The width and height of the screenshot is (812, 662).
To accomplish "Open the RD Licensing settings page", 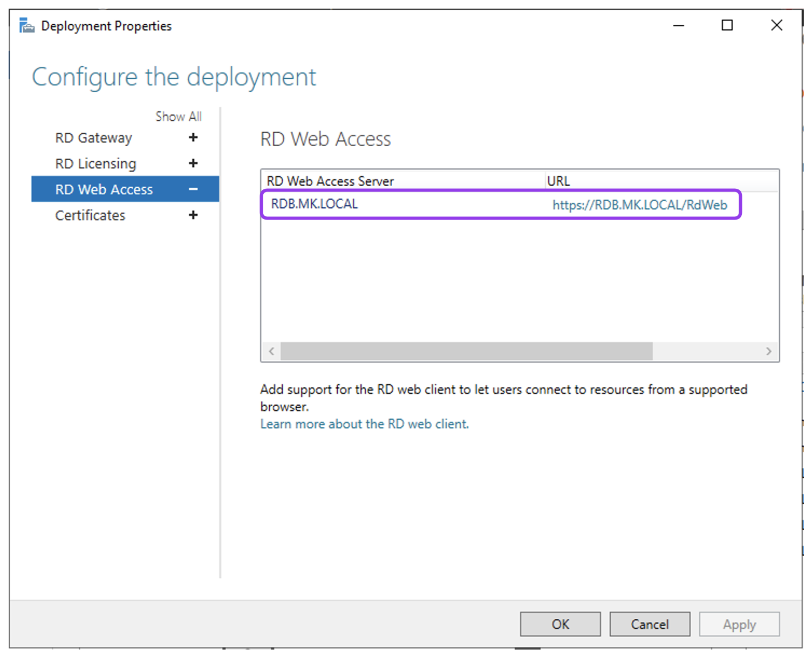I will (95, 163).
